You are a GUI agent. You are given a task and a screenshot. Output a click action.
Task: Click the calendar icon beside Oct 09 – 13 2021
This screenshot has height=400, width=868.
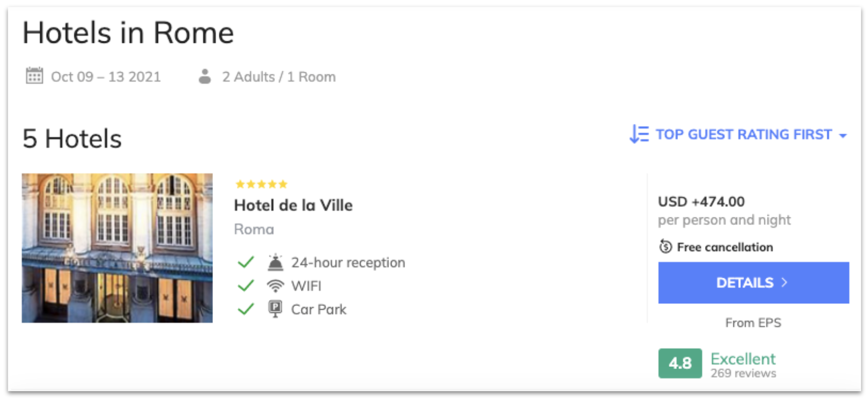[x=34, y=76]
